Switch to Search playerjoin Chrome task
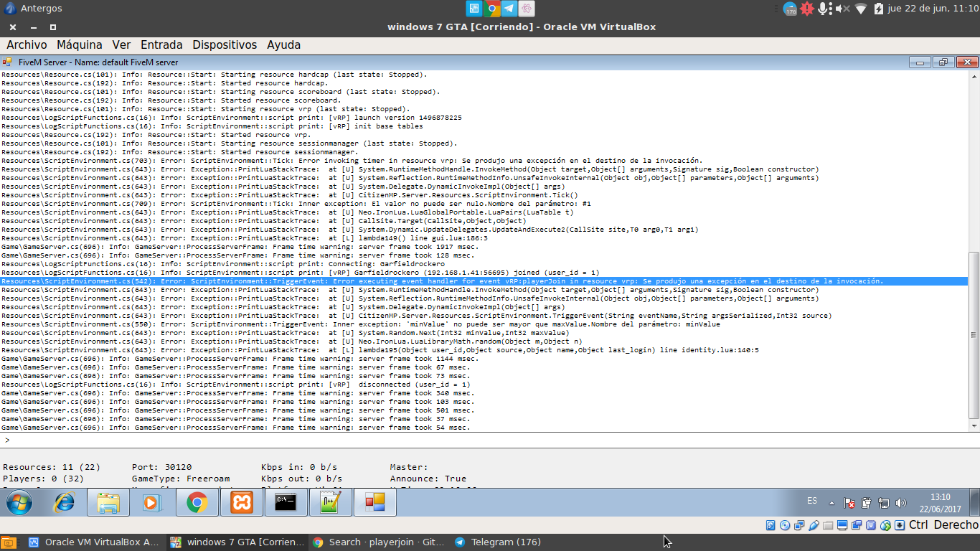The width and height of the screenshot is (980, 551). (380, 542)
